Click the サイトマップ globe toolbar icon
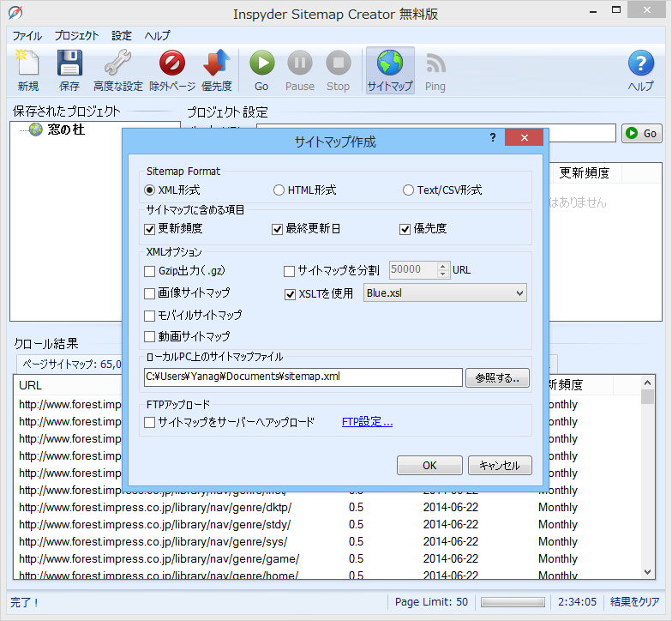Viewport: 672px width, 621px height. pyautogui.click(x=390, y=70)
